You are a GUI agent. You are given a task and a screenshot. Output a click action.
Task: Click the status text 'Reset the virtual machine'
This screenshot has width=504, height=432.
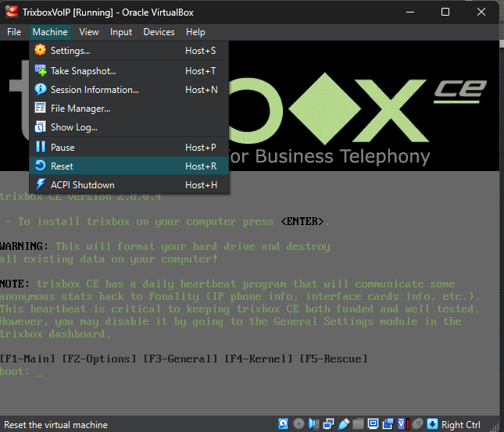56,425
